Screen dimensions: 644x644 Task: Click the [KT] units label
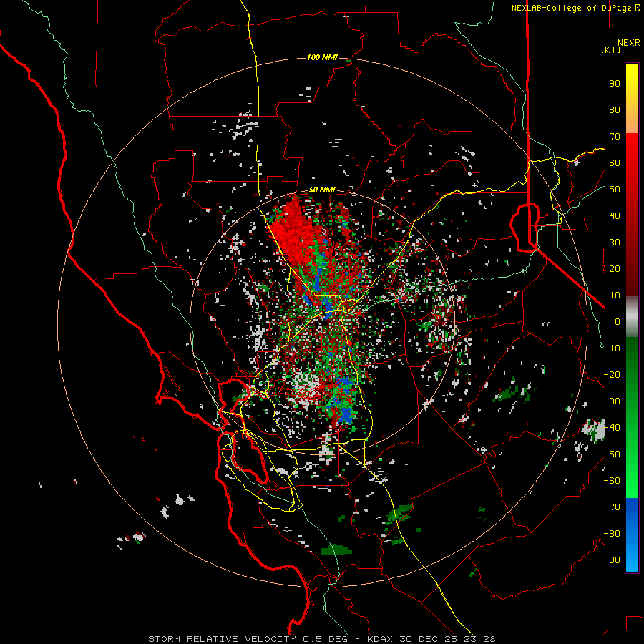(x=610, y=49)
